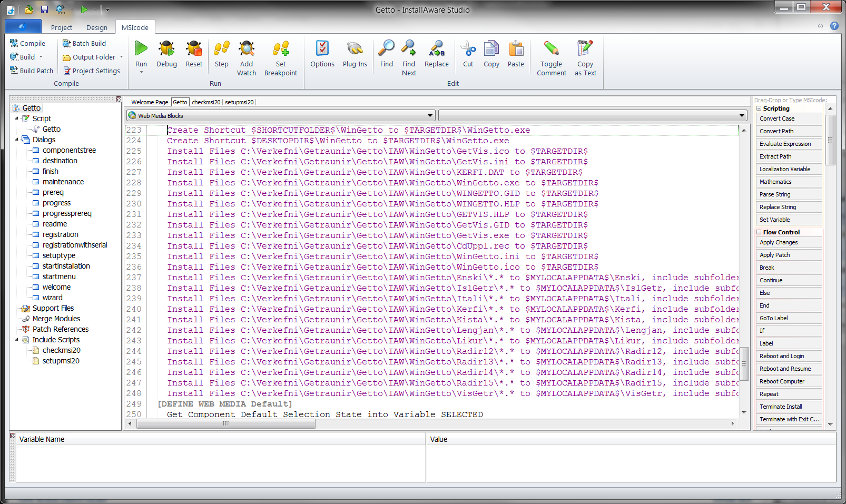Open the Output Folder dropdown arrow

[122, 57]
